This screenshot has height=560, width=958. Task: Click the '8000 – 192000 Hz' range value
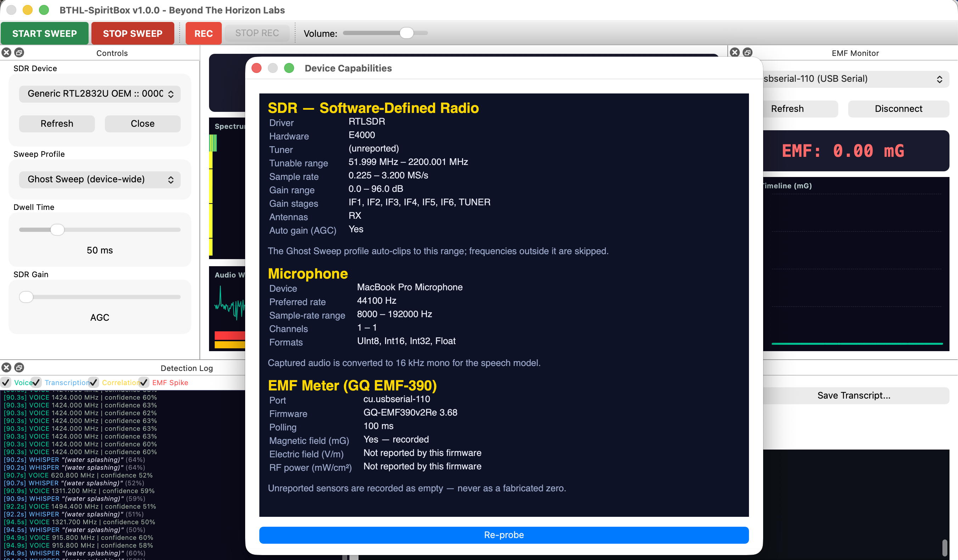[x=394, y=314]
